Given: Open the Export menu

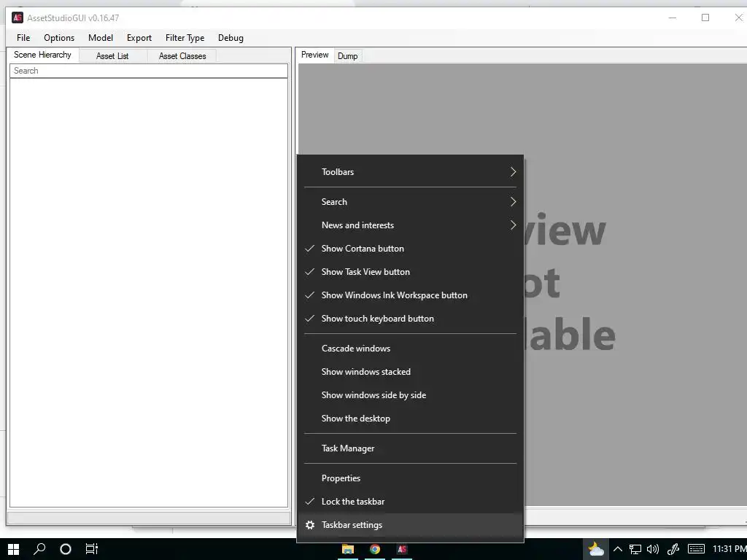Looking at the screenshot, I should coord(139,38).
